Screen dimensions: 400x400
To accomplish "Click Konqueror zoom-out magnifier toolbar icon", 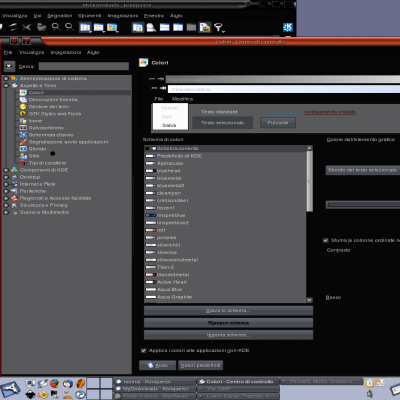I will [x=69, y=27].
